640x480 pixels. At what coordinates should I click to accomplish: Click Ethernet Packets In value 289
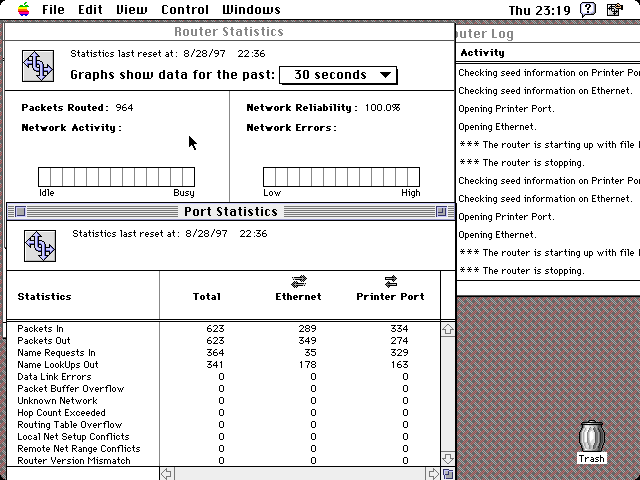[x=307, y=329]
